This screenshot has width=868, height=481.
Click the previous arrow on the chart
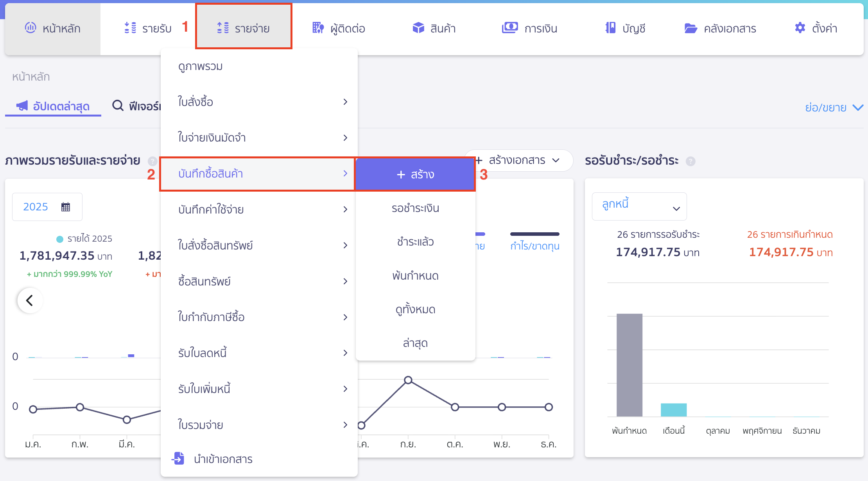(x=30, y=300)
